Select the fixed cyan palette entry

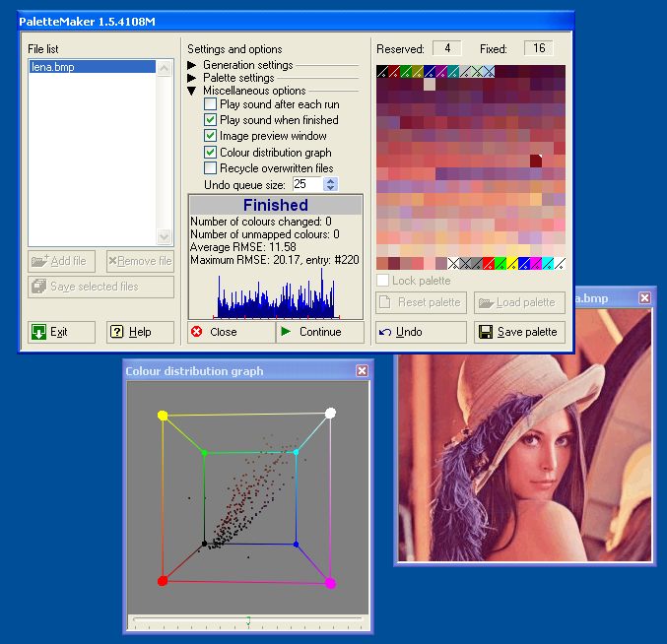click(548, 264)
